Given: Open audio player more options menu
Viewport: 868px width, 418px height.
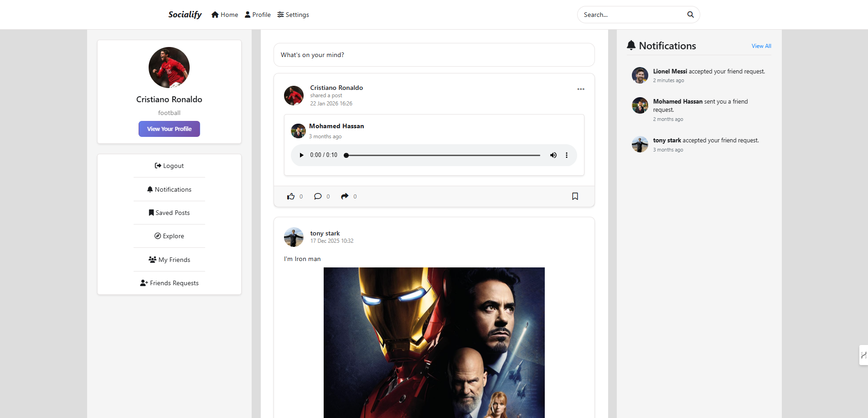Looking at the screenshot, I should 567,155.
